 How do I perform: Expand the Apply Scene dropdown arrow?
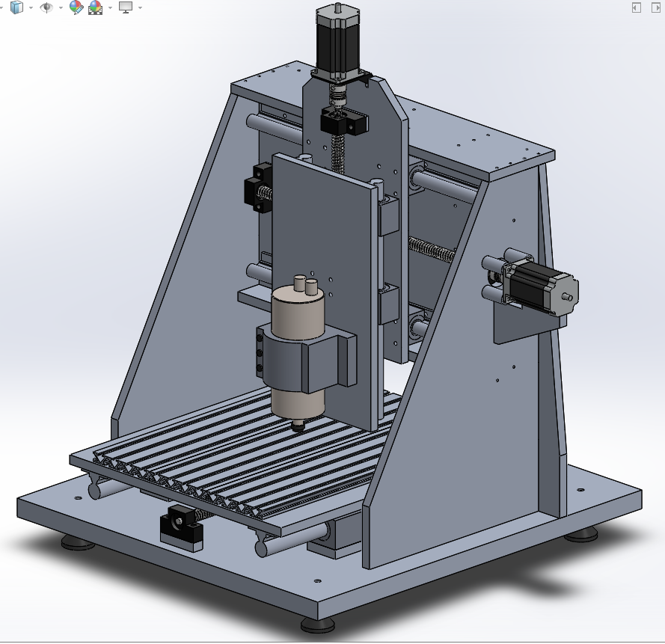(x=110, y=7)
